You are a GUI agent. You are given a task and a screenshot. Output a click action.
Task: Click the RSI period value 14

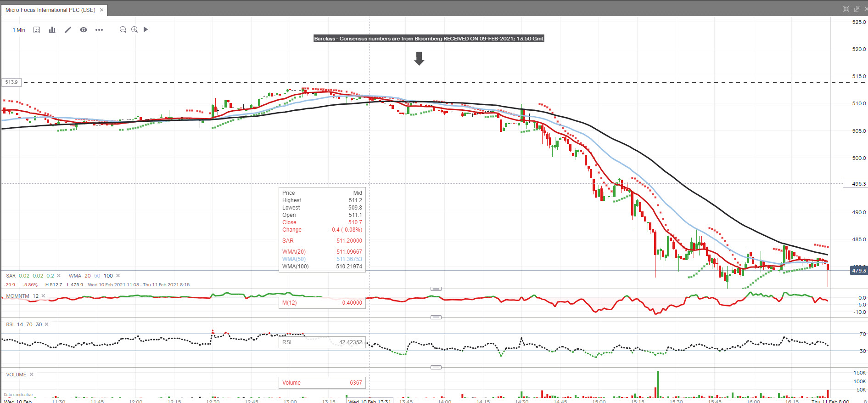(20, 324)
